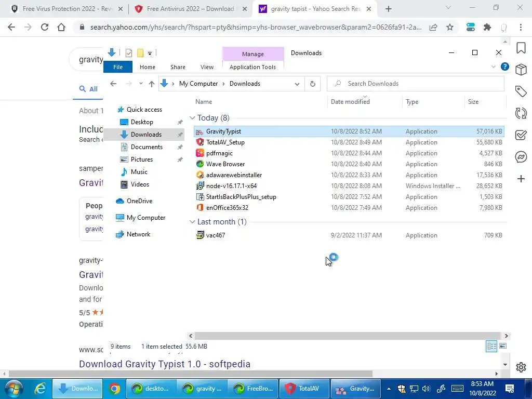Open the browser extensions puzzle icon
Screen dimensions: 532x399
[487, 27]
